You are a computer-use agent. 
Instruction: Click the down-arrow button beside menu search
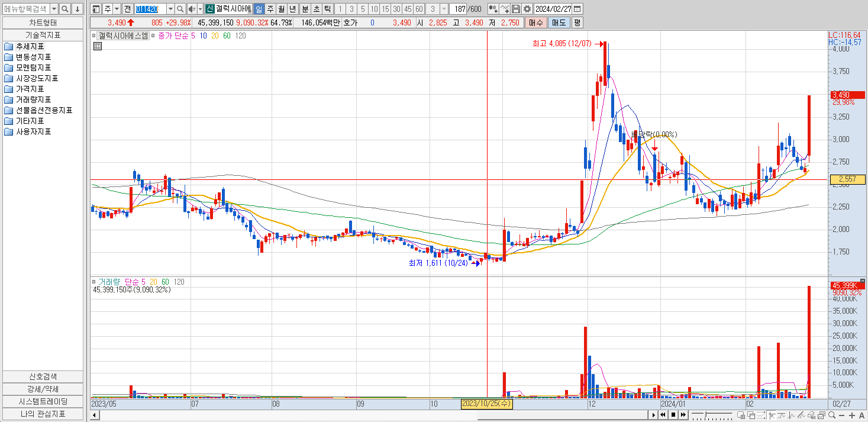(x=77, y=9)
